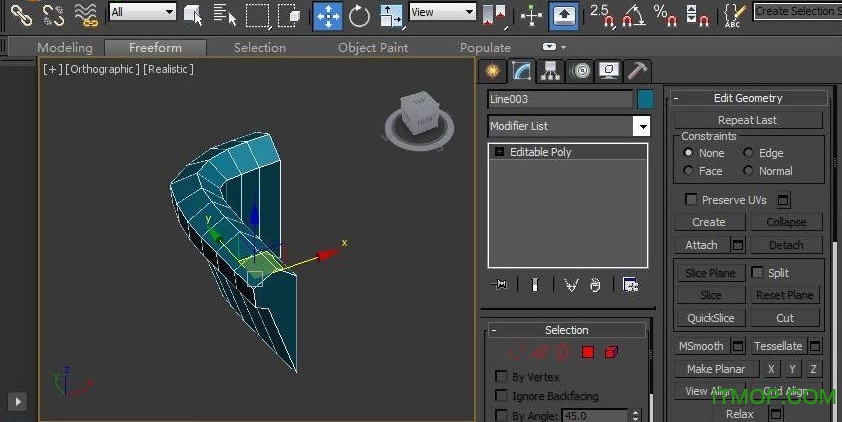
Task: Enable By Vertex checkbox
Action: click(x=501, y=376)
